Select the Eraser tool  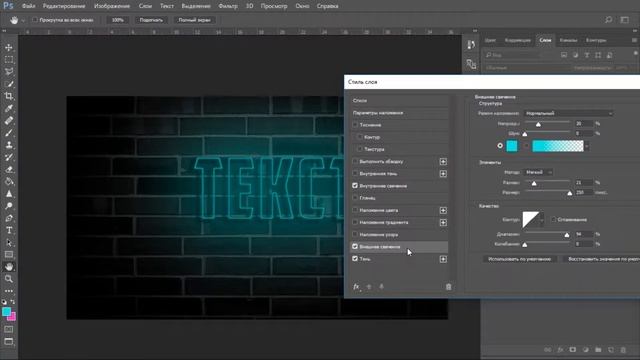tap(9, 170)
